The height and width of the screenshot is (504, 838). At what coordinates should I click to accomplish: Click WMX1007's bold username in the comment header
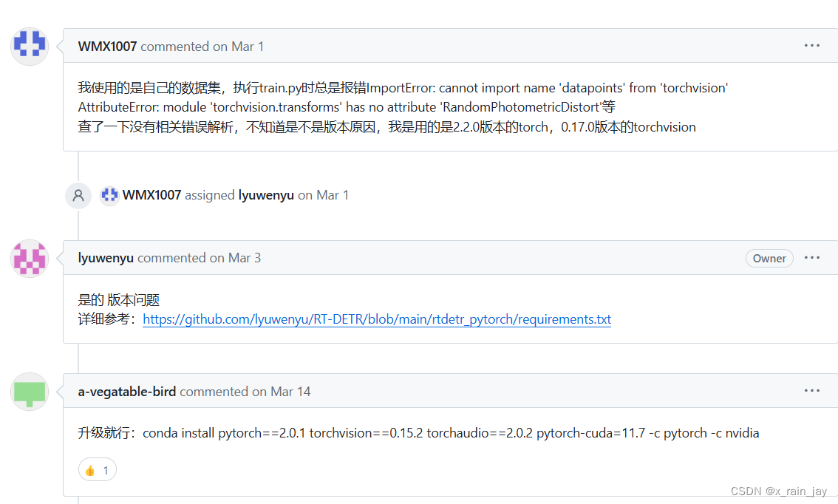[x=107, y=46]
